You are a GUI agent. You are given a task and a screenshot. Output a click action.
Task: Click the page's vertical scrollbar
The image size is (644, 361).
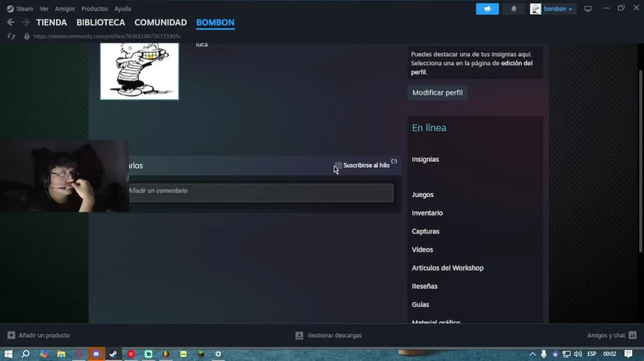tap(640, 160)
